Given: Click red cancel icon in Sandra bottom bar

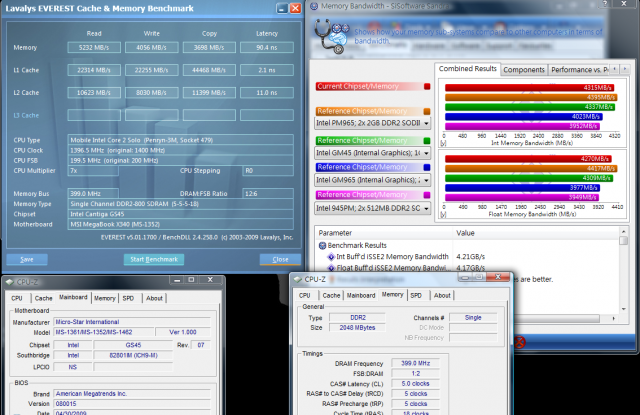Looking at the screenshot, I should (519, 342).
